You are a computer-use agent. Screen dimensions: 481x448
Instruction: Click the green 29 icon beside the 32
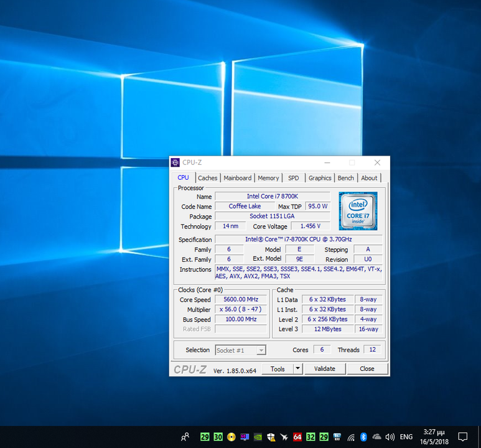tap(324, 437)
